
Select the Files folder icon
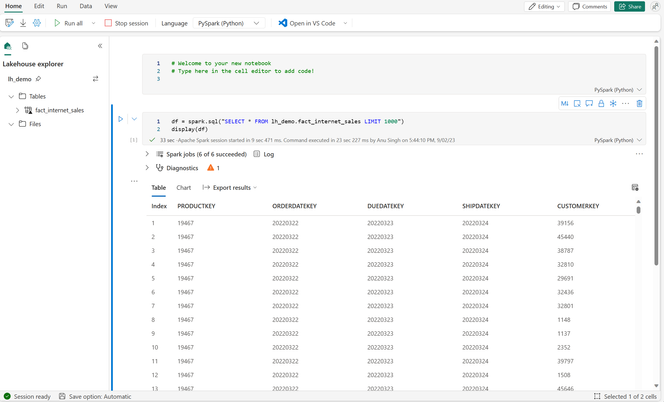[22, 124]
